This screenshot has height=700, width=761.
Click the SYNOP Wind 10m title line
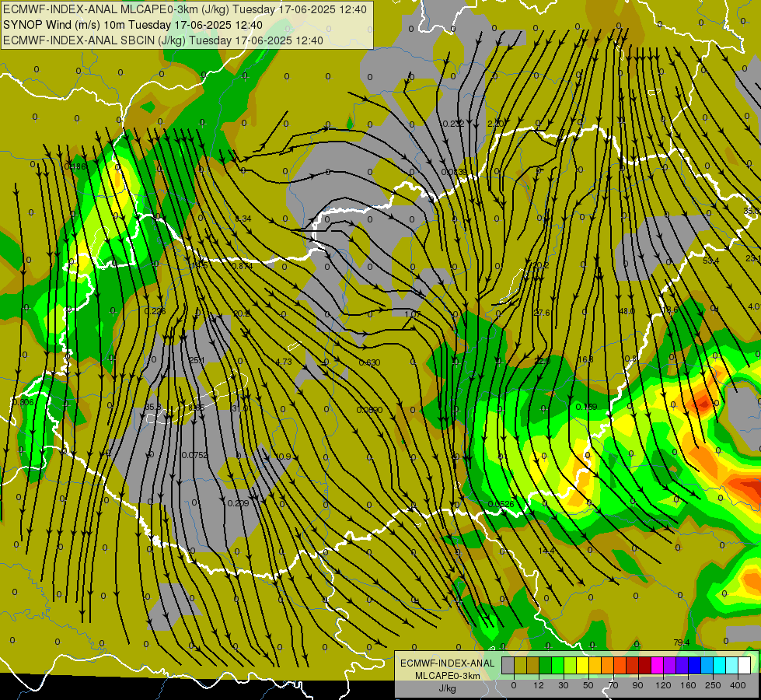click(x=133, y=25)
